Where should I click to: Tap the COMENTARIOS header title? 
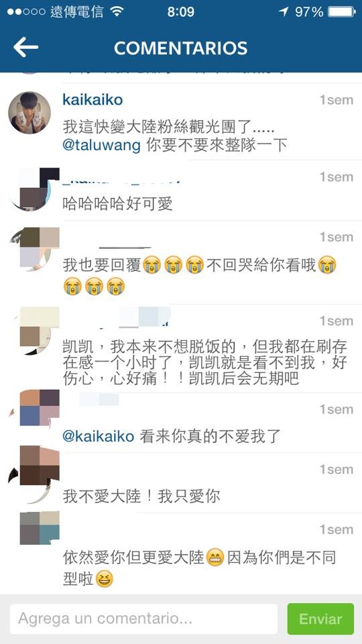click(180, 48)
